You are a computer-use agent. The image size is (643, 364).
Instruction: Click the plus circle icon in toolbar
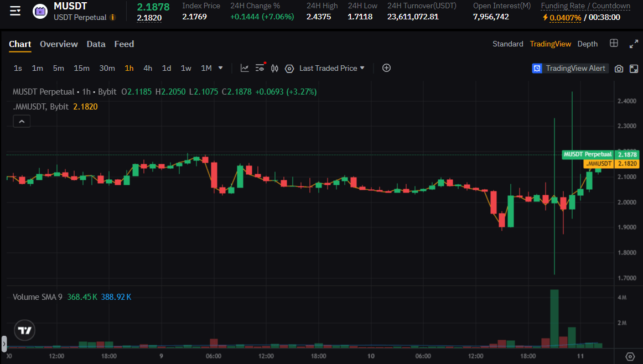tap(386, 68)
